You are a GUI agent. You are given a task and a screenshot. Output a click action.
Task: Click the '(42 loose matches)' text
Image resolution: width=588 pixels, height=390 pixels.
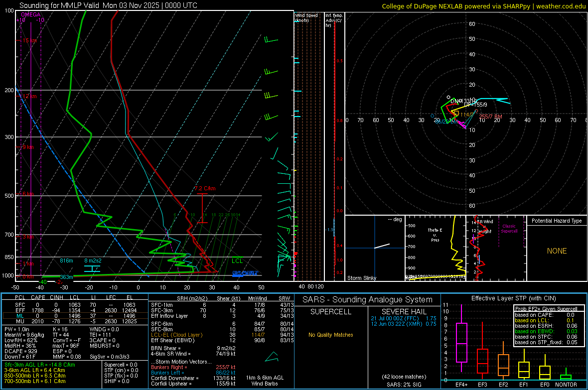[404, 377]
